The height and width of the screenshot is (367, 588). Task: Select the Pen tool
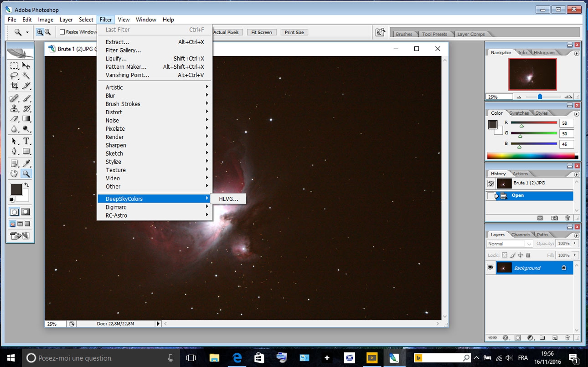14,151
